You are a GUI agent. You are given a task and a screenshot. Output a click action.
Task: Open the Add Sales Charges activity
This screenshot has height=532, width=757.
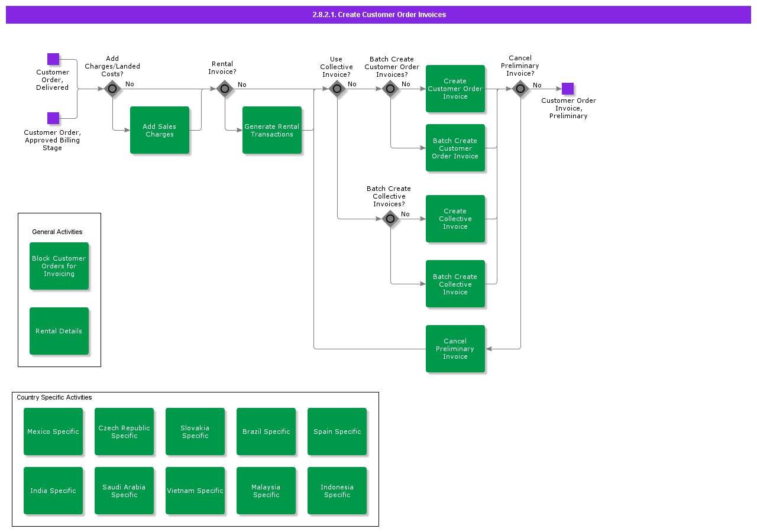160,130
